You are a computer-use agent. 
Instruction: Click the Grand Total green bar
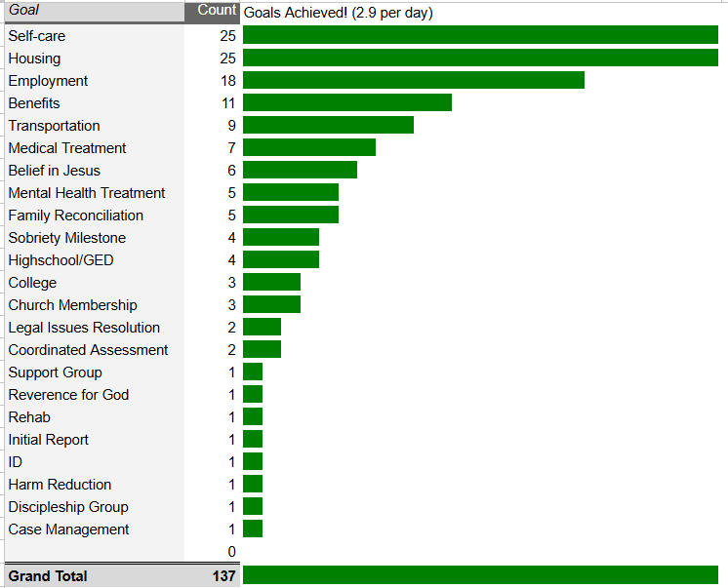click(x=480, y=575)
